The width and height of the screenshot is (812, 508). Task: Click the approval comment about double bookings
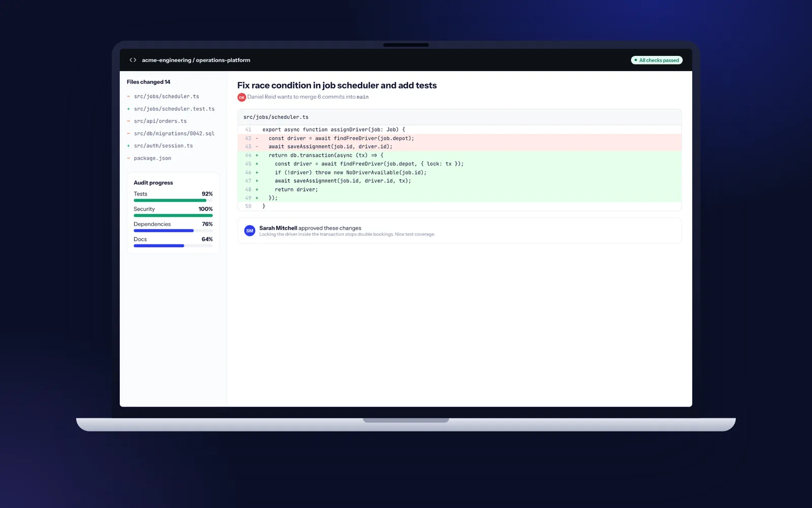point(347,235)
